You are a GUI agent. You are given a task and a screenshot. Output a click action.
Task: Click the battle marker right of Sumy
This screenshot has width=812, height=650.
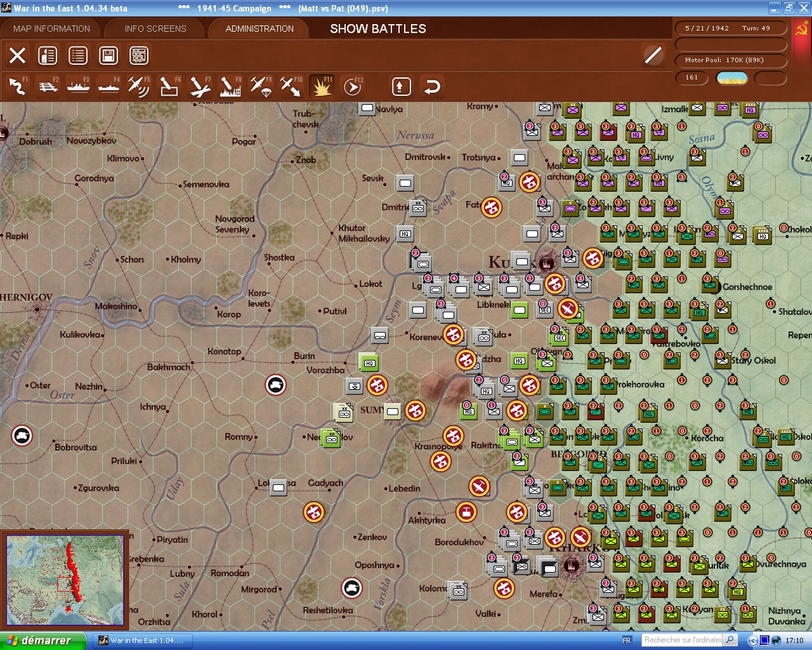pos(416,411)
